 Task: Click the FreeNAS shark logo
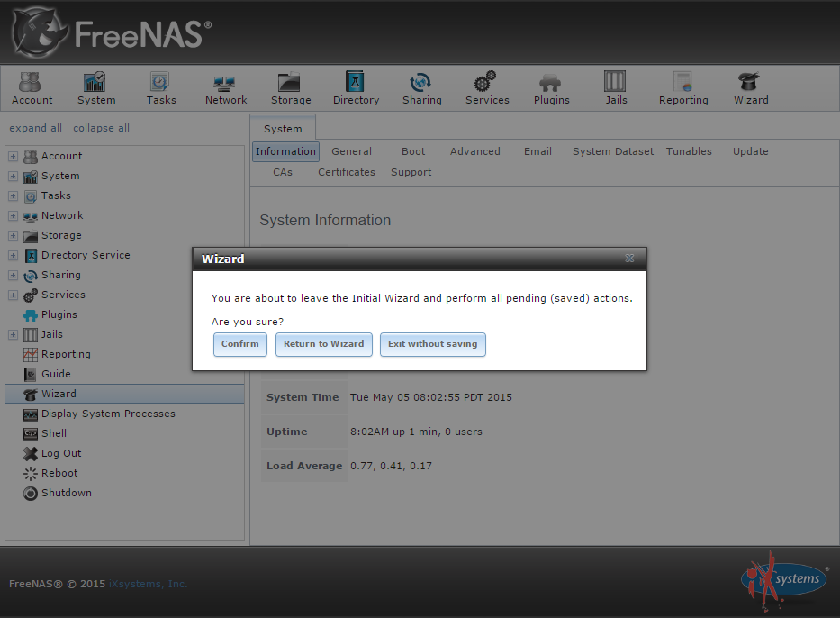pos(39,32)
